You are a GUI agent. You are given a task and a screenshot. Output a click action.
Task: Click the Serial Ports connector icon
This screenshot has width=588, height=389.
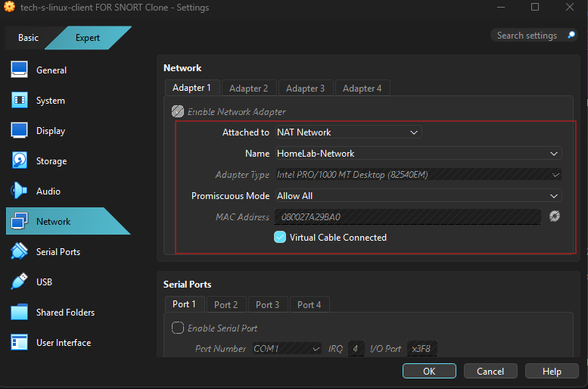tap(20, 252)
